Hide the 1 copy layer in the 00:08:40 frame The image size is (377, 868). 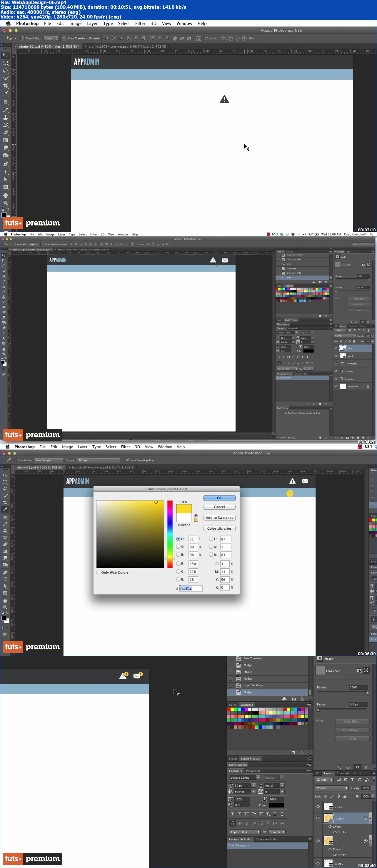(318, 818)
